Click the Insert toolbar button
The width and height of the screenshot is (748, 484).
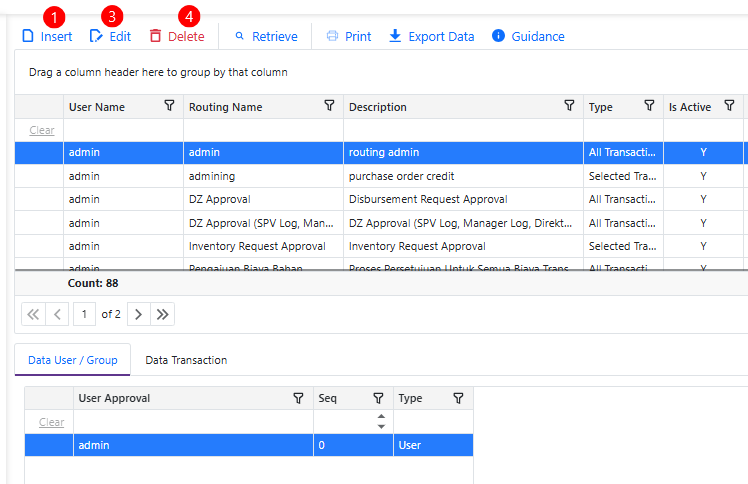click(x=47, y=36)
